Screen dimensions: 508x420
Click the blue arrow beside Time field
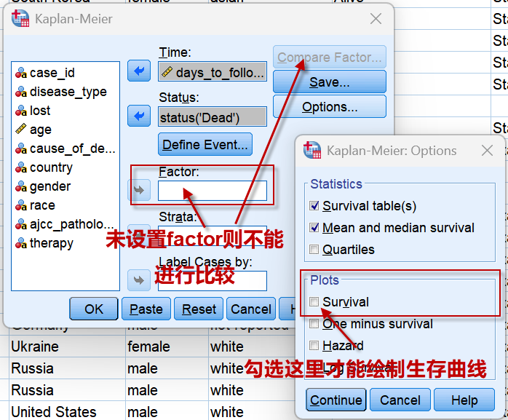(138, 71)
